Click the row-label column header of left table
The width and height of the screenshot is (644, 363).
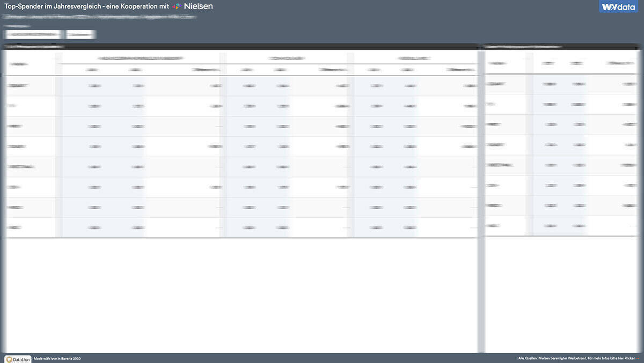[x=19, y=64]
